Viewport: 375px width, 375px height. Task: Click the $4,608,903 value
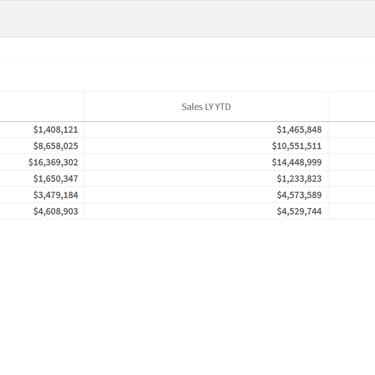[56, 211]
